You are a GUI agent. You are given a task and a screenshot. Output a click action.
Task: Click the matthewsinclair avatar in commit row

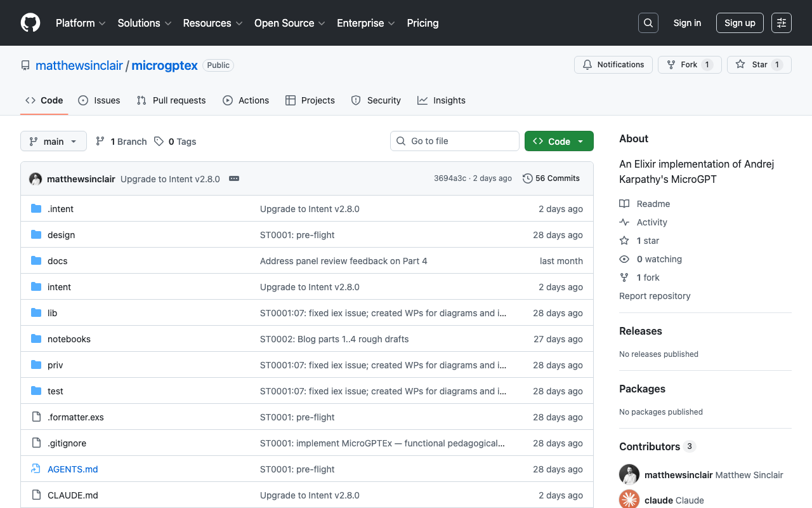coord(36,179)
